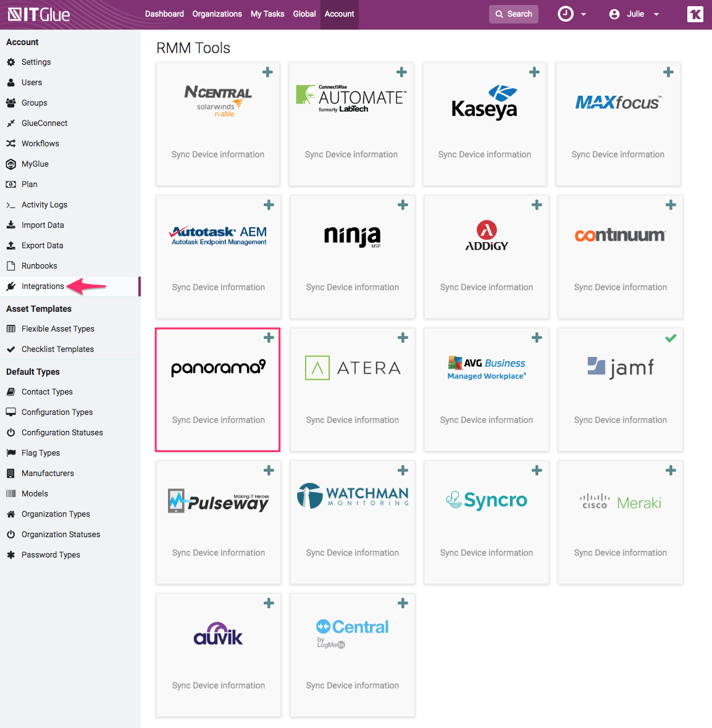Add the ConnectWise Automate integration with plus
The height and width of the screenshot is (728, 712).
pos(402,72)
